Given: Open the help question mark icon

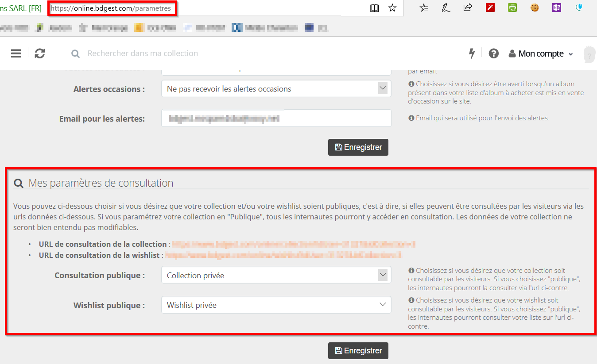Looking at the screenshot, I should [x=493, y=54].
